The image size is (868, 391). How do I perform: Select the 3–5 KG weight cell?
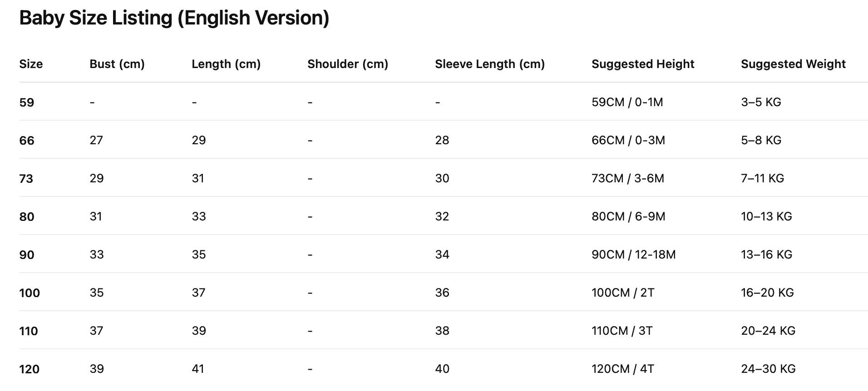pyautogui.click(x=761, y=102)
